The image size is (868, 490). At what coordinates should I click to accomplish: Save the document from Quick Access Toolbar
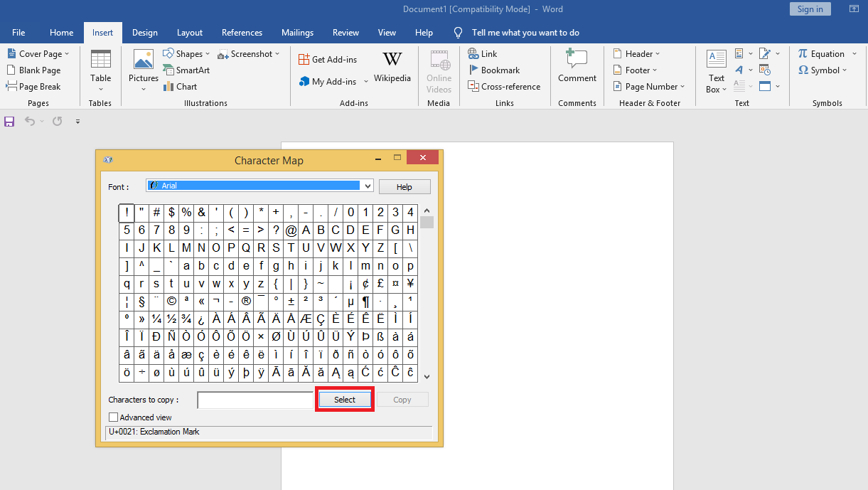[9, 122]
